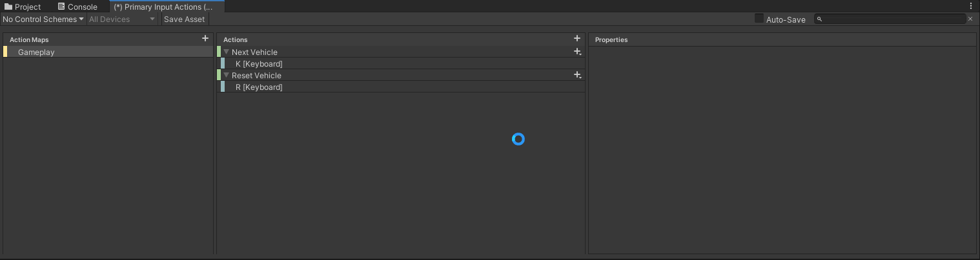980x260 pixels.
Task: Click the Save Asset button
Action: pos(184,19)
